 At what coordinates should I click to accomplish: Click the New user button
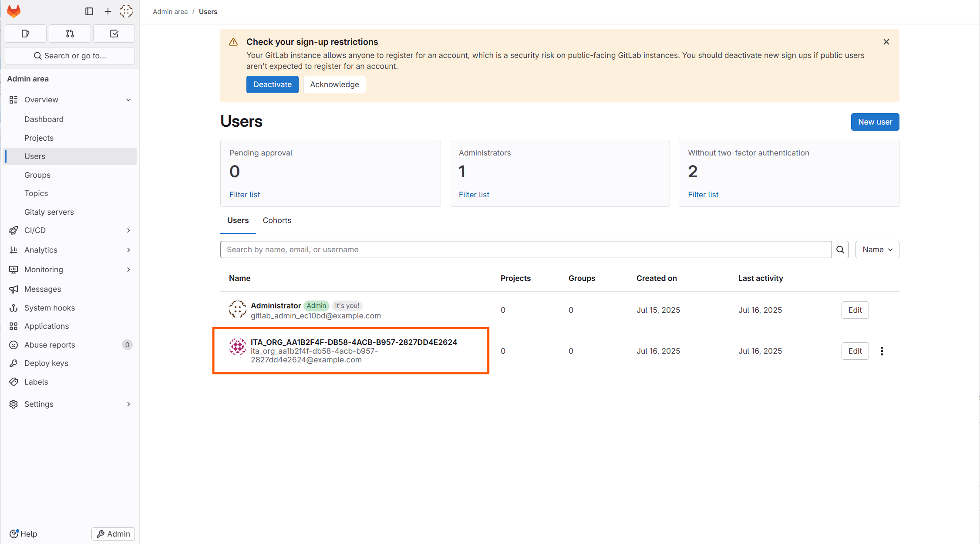(875, 122)
